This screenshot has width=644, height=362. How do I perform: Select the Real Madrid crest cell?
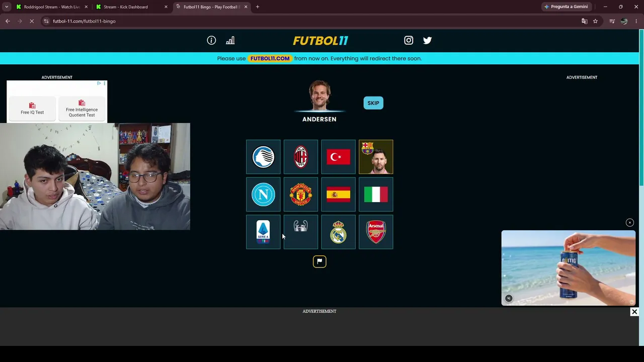338,232
